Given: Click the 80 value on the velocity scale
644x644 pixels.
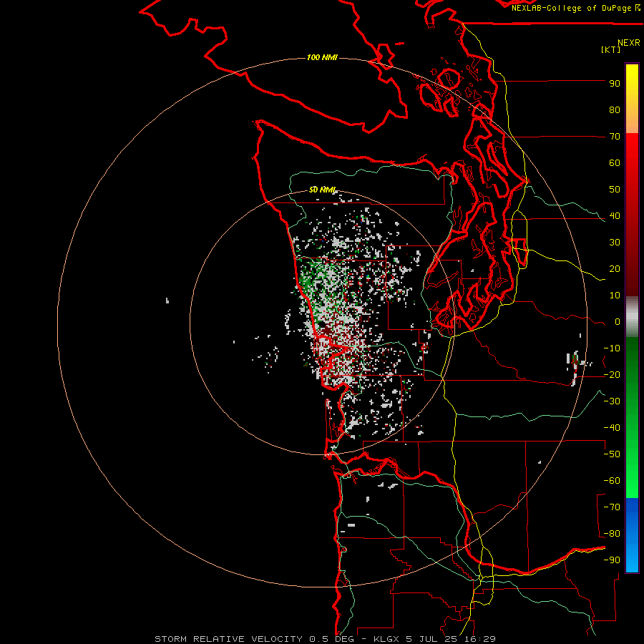Looking at the screenshot, I should click(615, 110).
